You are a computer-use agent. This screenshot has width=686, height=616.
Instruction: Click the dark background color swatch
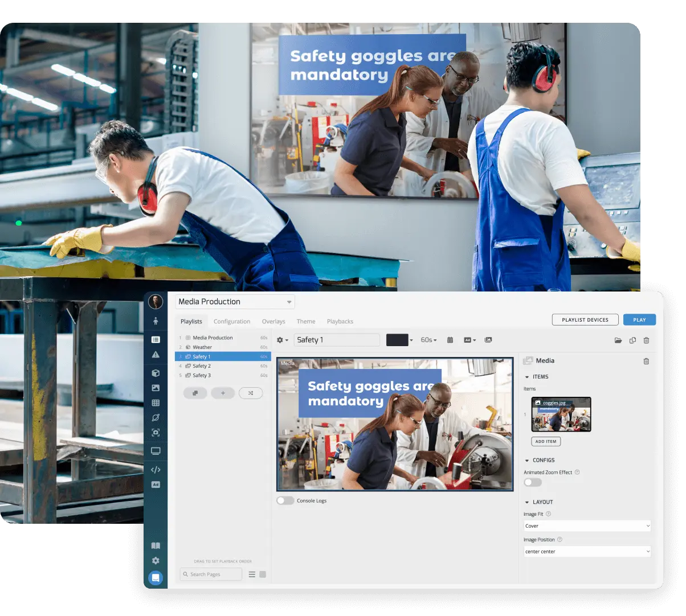[397, 340]
